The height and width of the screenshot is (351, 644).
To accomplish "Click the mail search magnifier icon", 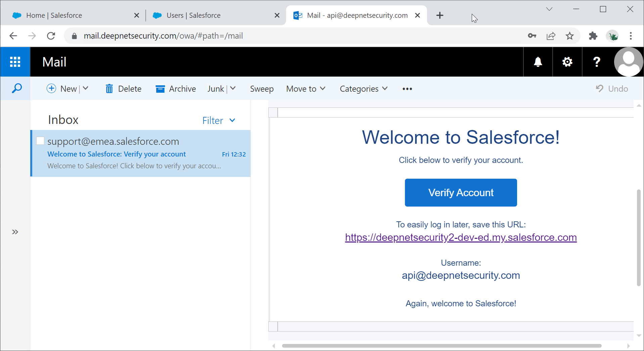I will coord(16,89).
